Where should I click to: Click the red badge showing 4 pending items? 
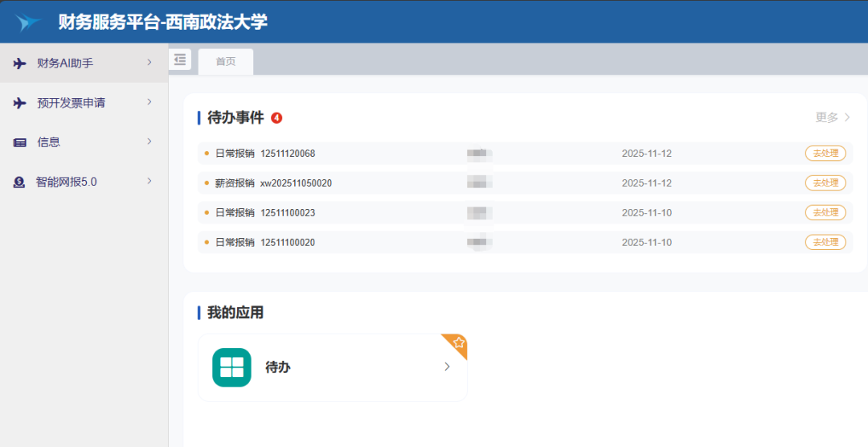(276, 118)
